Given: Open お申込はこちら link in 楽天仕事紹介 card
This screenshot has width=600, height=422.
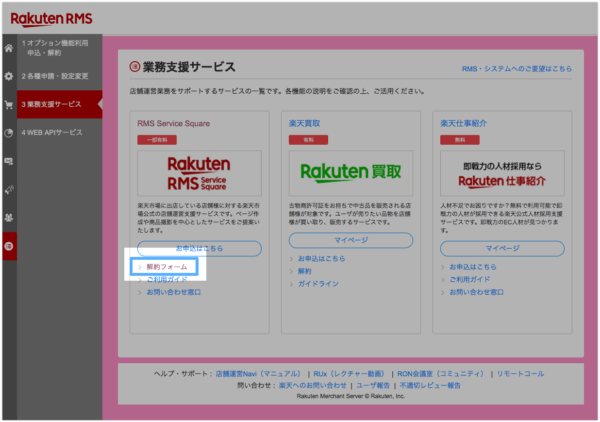Looking at the screenshot, I should pyautogui.click(x=473, y=267).
